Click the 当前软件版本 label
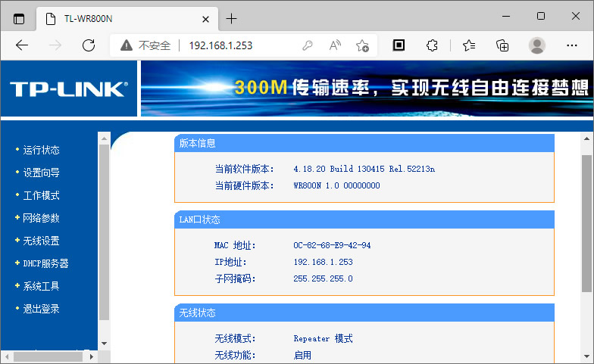The width and height of the screenshot is (594, 364). coord(244,169)
